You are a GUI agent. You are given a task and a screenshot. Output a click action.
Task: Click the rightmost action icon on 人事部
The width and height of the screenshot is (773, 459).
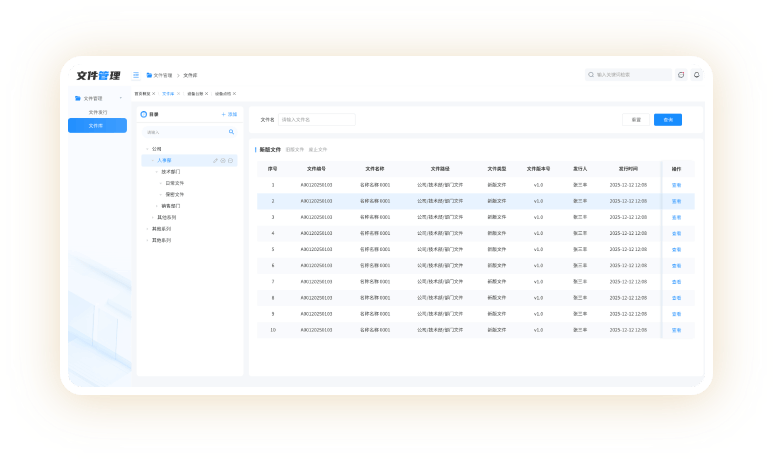tap(231, 160)
